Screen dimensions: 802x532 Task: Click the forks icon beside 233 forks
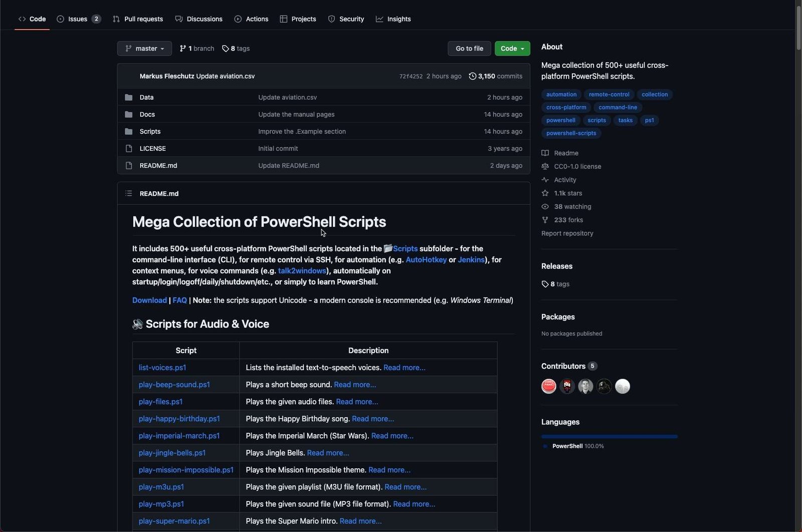pyautogui.click(x=545, y=220)
